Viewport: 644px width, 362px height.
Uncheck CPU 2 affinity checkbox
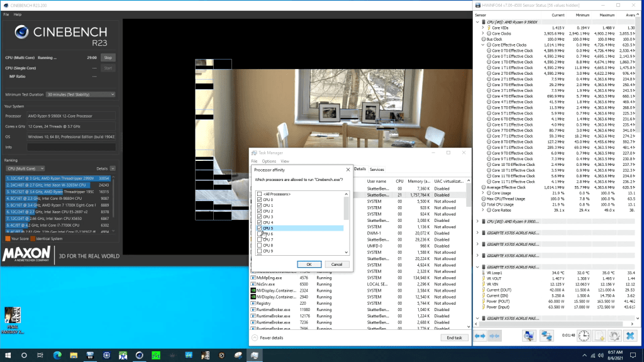(x=259, y=211)
